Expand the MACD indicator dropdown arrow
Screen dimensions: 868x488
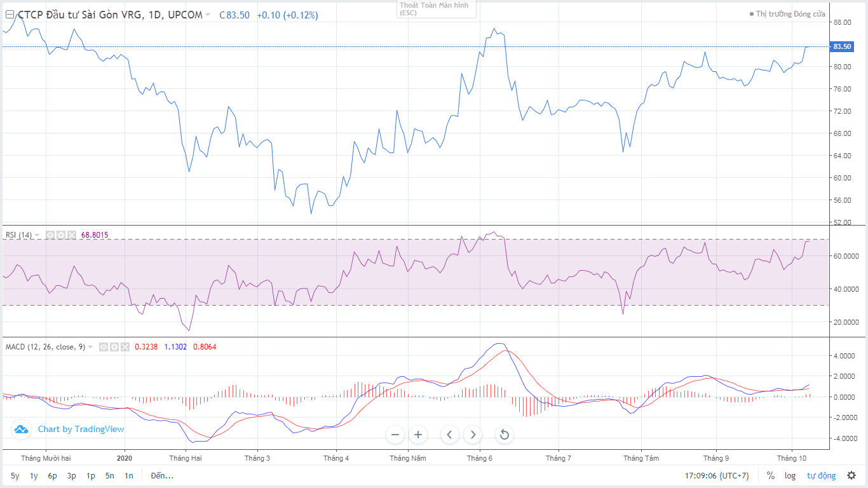90,347
